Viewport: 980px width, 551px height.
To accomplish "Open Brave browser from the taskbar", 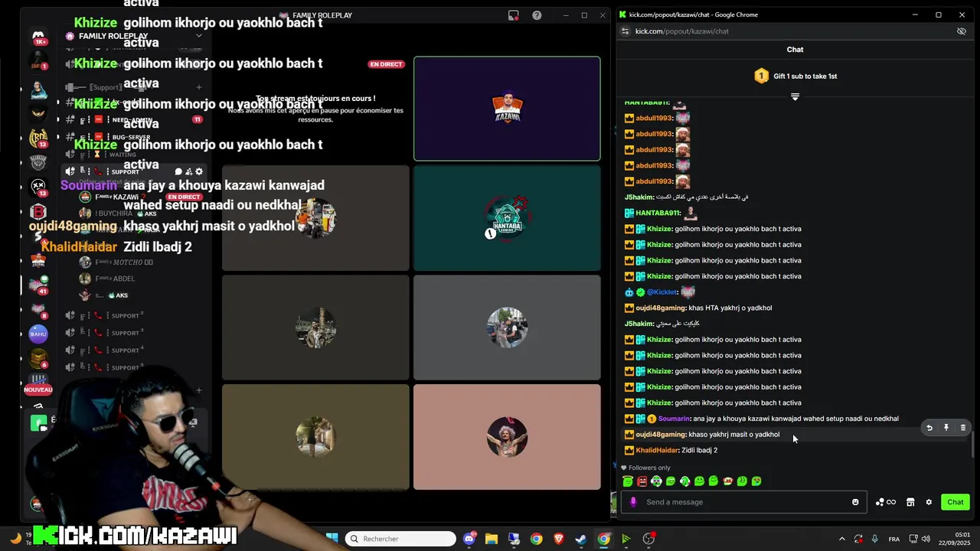I will click(x=559, y=539).
